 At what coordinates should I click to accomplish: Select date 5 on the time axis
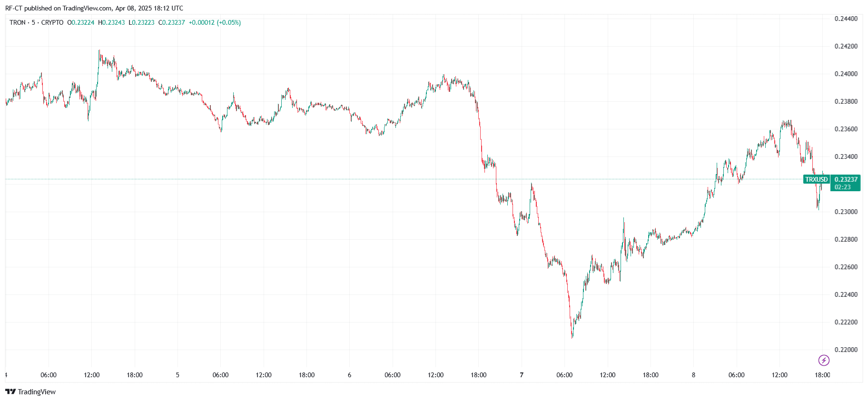[178, 375]
